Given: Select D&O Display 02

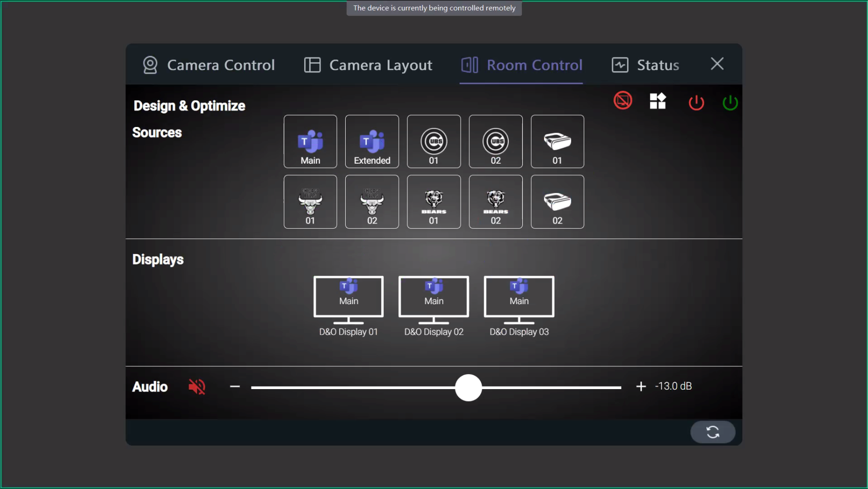Looking at the screenshot, I should pos(433,297).
